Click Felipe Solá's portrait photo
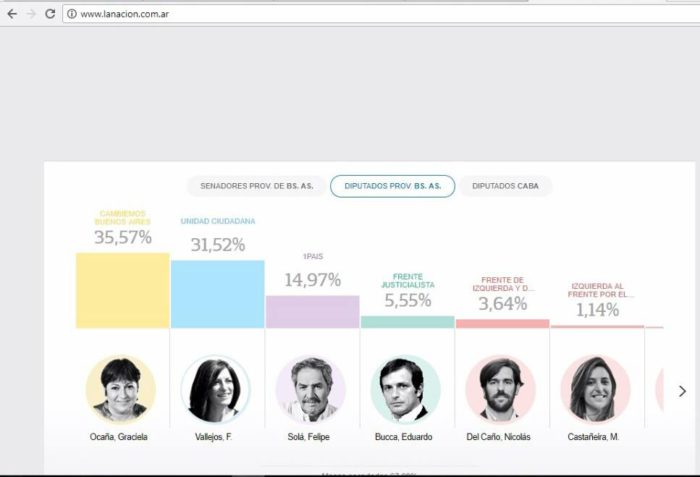The width and height of the screenshot is (700, 477). coord(311,389)
